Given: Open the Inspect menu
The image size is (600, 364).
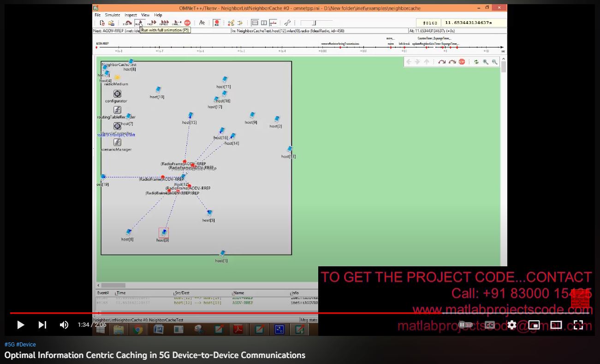Looking at the screenshot, I should pyautogui.click(x=131, y=15).
